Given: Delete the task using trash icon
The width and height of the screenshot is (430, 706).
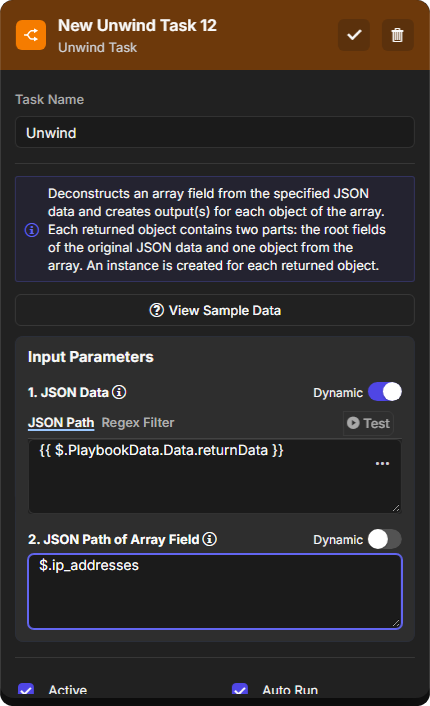Looking at the screenshot, I should point(397,35).
